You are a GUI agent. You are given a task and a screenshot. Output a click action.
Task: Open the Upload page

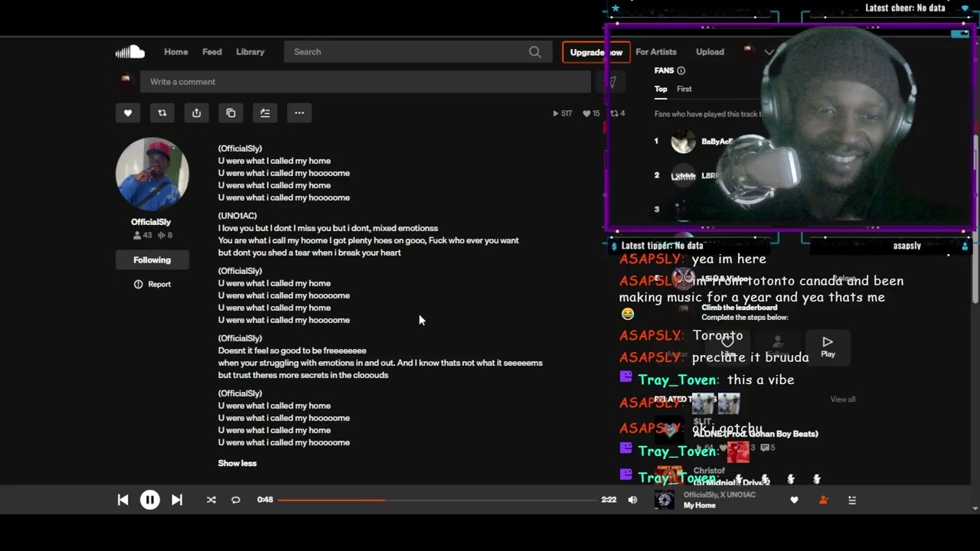(x=710, y=52)
